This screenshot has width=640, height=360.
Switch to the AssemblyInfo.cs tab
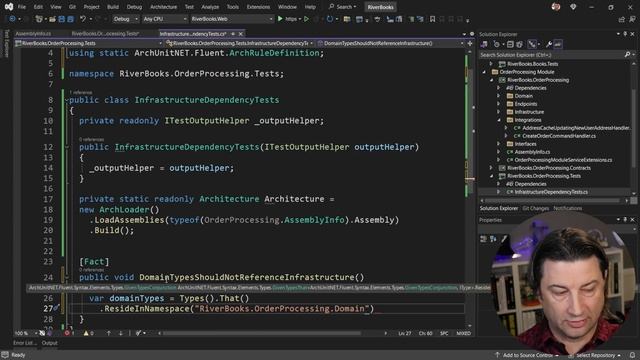tap(33, 34)
